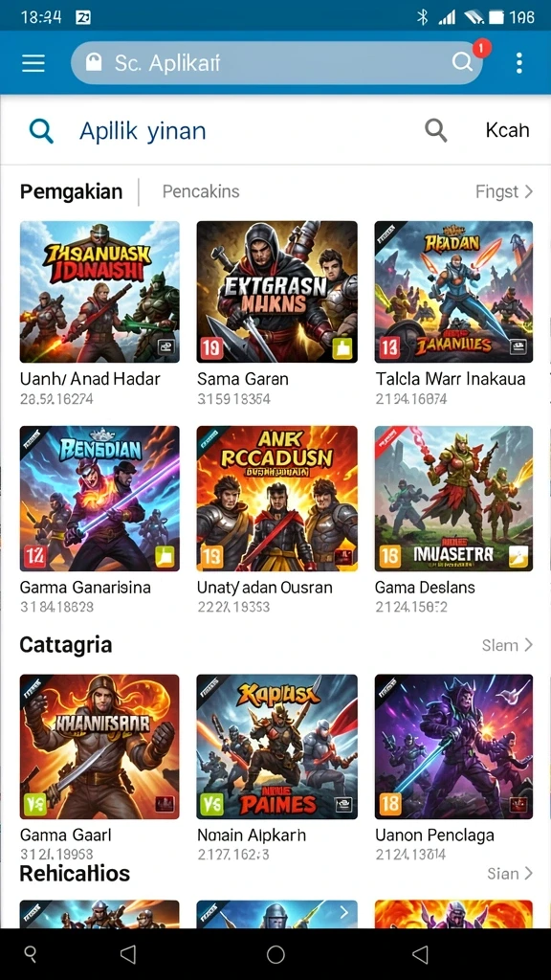Tap the search icon with notification badge
The height and width of the screenshot is (980, 551).
pyautogui.click(x=463, y=61)
